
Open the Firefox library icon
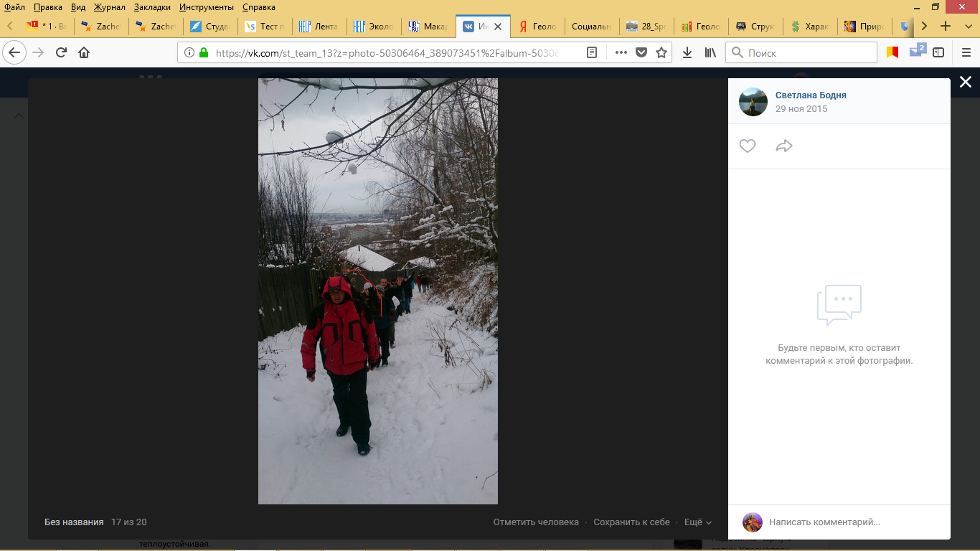tap(710, 52)
